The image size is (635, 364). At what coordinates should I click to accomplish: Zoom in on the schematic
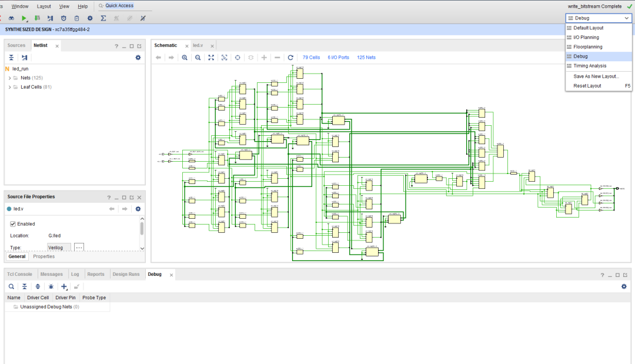coord(185,58)
